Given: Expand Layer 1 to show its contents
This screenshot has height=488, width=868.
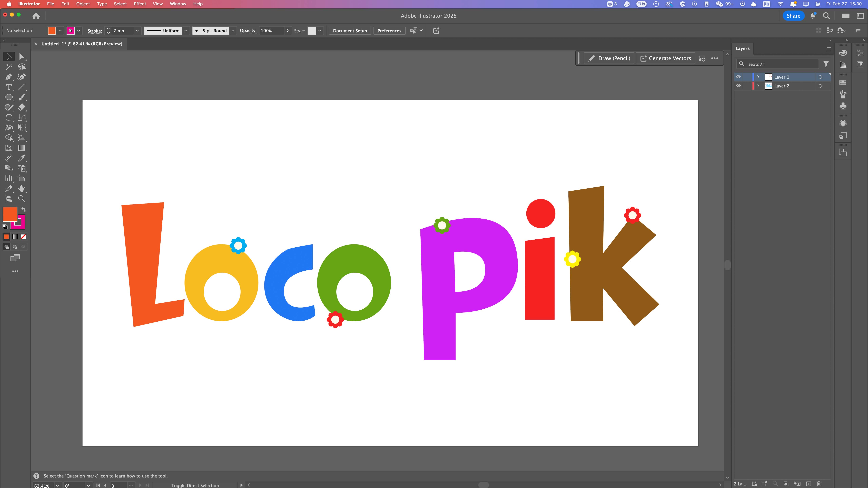Looking at the screenshot, I should pos(758,77).
